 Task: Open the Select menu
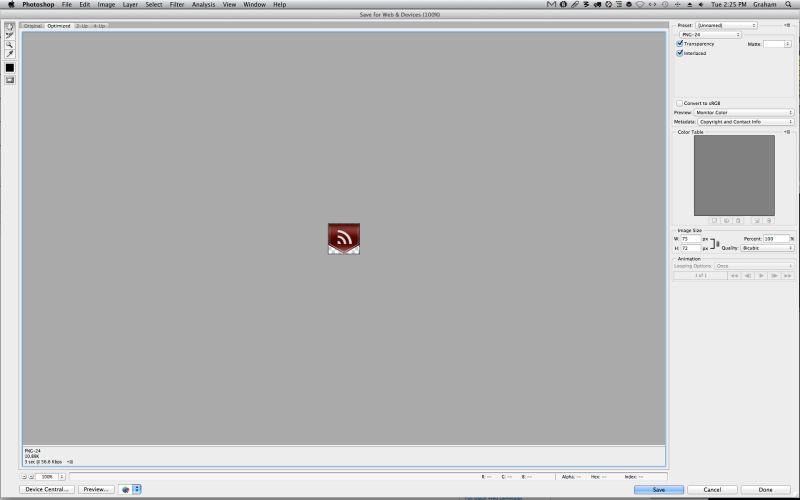pos(154,5)
